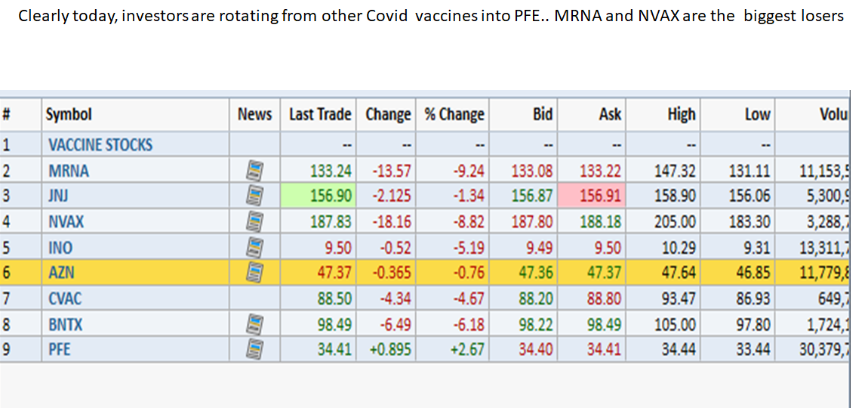
Task: Select the MRNA ticker symbol
Action: pyautogui.click(x=69, y=171)
